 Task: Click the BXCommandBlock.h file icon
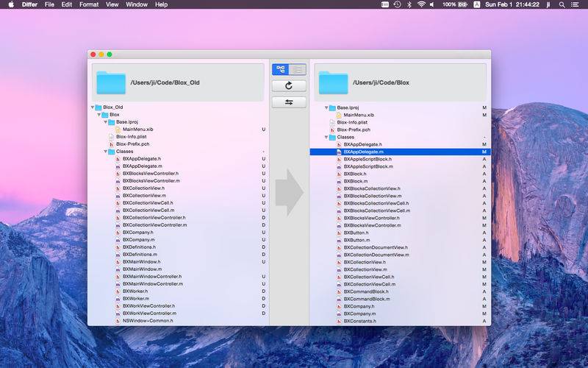coord(339,291)
